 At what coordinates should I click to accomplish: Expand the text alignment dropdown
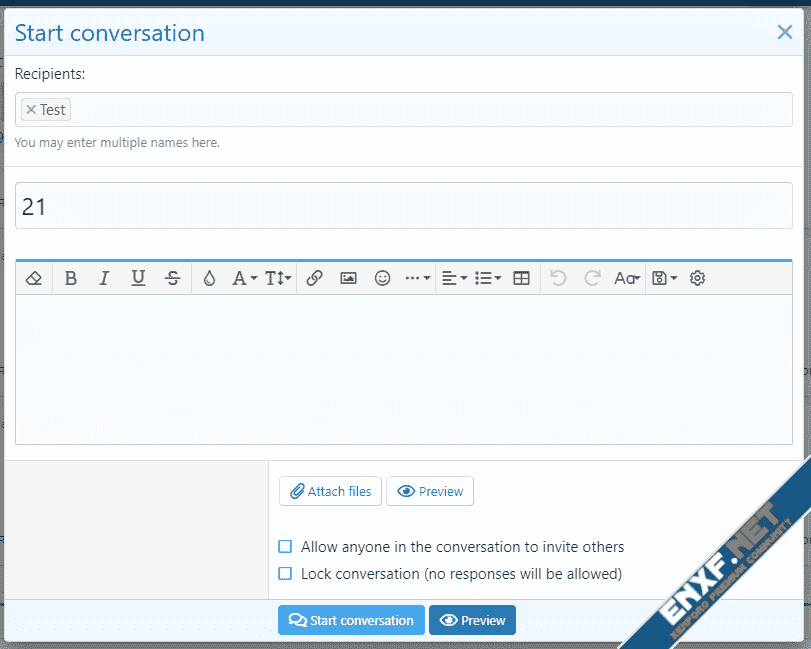point(454,279)
